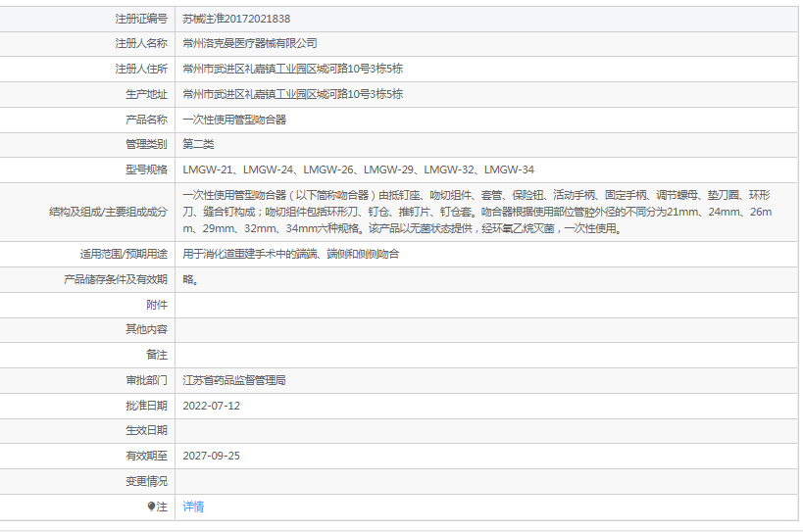Screen dimensions: 803x532
Task: Click the 结构及组成/主要组成成分 label
Action: 108,212
